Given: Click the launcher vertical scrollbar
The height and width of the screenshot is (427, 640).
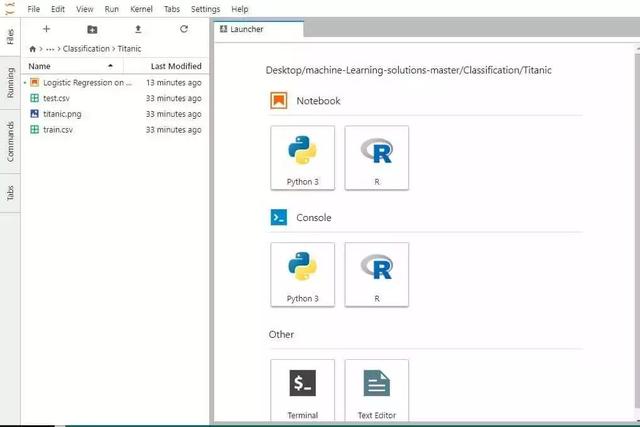Looking at the screenshot, I should [637, 229].
